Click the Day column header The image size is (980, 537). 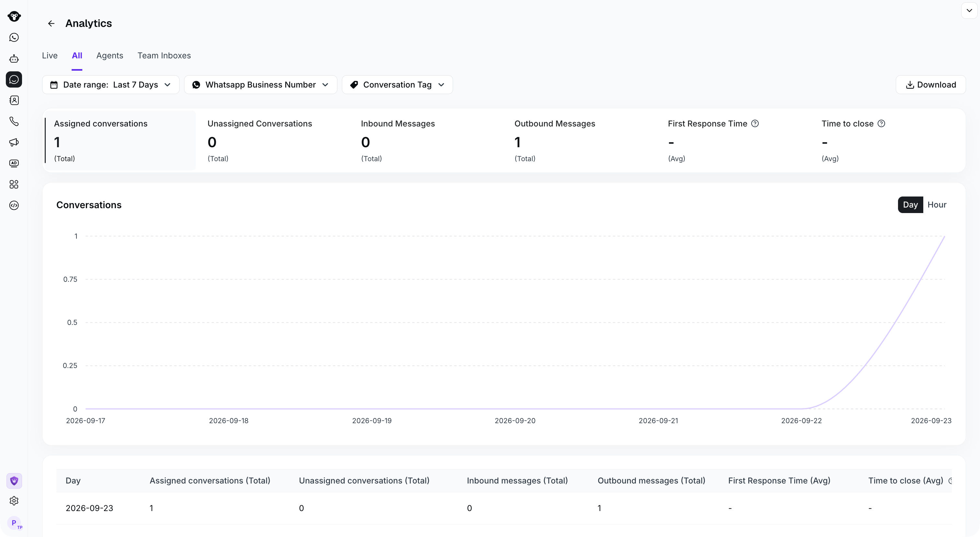pyautogui.click(x=73, y=481)
